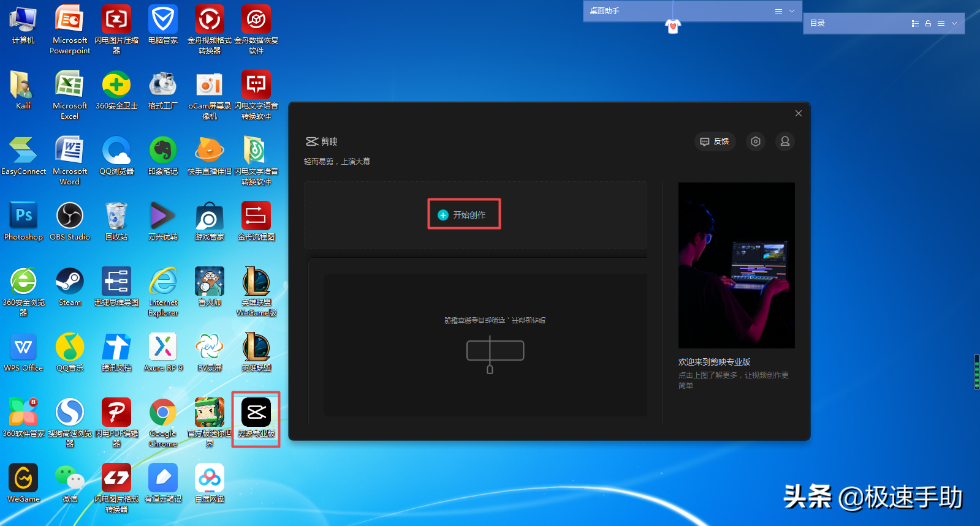980x526 pixels.
Task: Click the scroll handle at right screen edge
Action: (976, 372)
